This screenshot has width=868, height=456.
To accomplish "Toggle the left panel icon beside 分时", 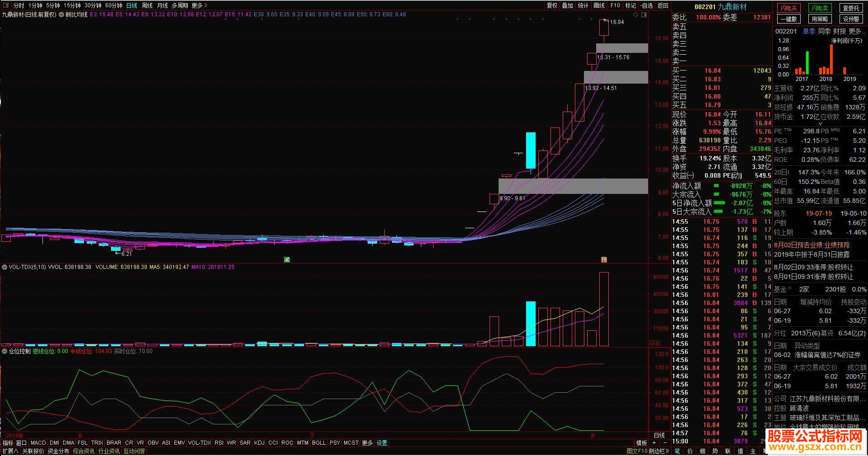I will click(5, 5).
